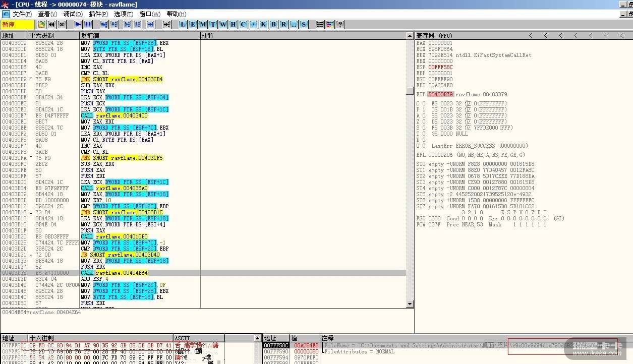This screenshot has height=364, width=633.
Task: Open the Log window with the L button
Action: (183, 24)
